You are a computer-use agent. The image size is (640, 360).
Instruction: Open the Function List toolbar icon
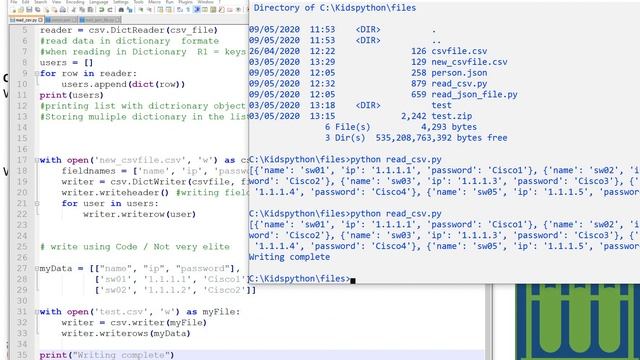[222, 9]
